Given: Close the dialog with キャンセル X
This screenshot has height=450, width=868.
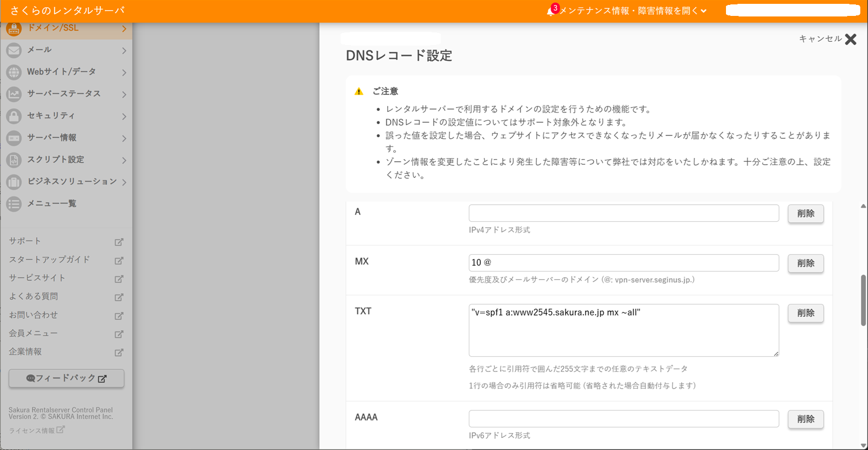Looking at the screenshot, I should click(x=850, y=39).
